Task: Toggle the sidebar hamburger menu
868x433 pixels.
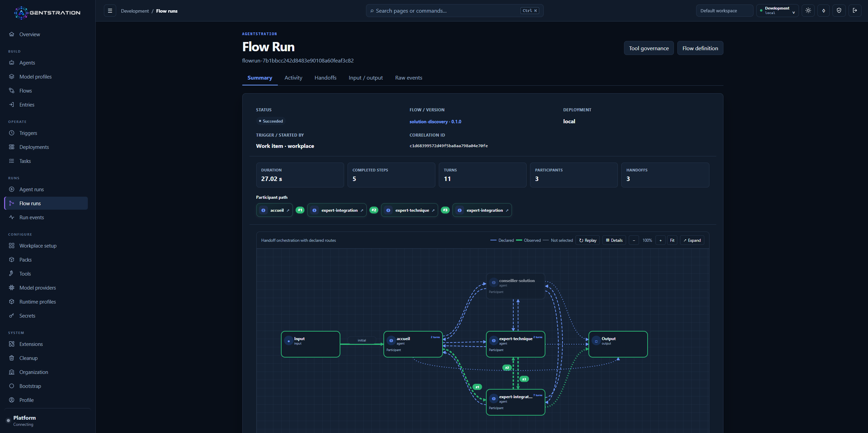Action: [x=110, y=11]
